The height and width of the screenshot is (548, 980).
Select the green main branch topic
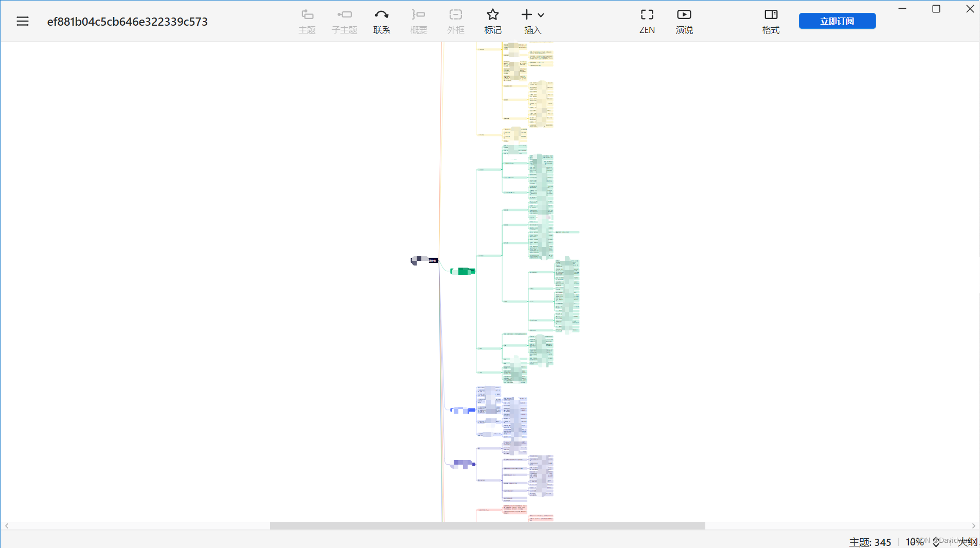[462, 271]
